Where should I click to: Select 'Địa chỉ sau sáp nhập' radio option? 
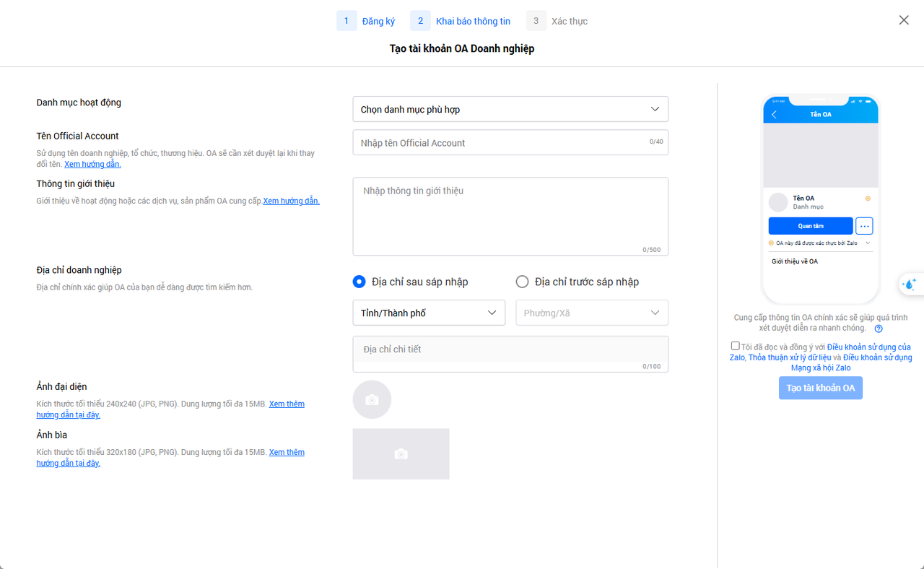(x=359, y=282)
